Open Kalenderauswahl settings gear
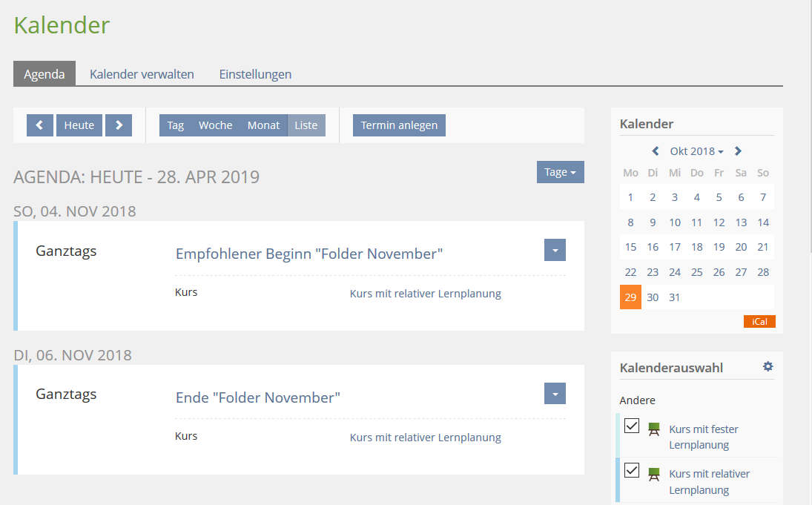Image resolution: width=812 pixels, height=505 pixels. coord(768,366)
